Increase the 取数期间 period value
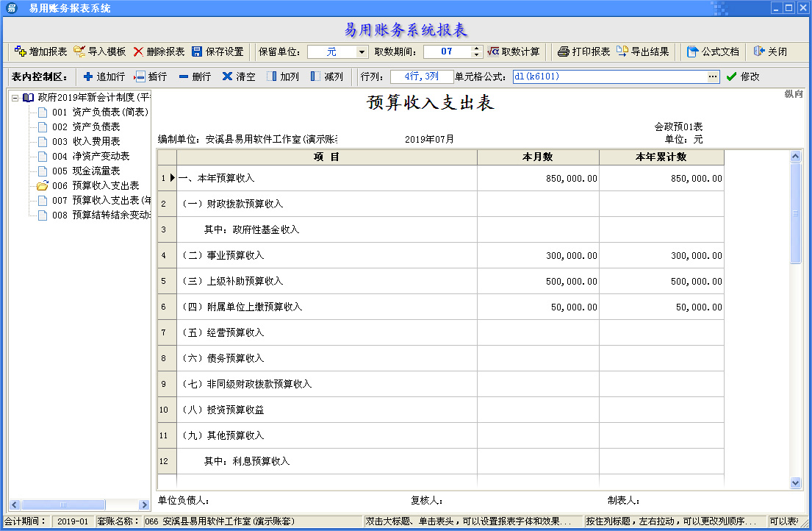 pyautogui.click(x=476, y=49)
